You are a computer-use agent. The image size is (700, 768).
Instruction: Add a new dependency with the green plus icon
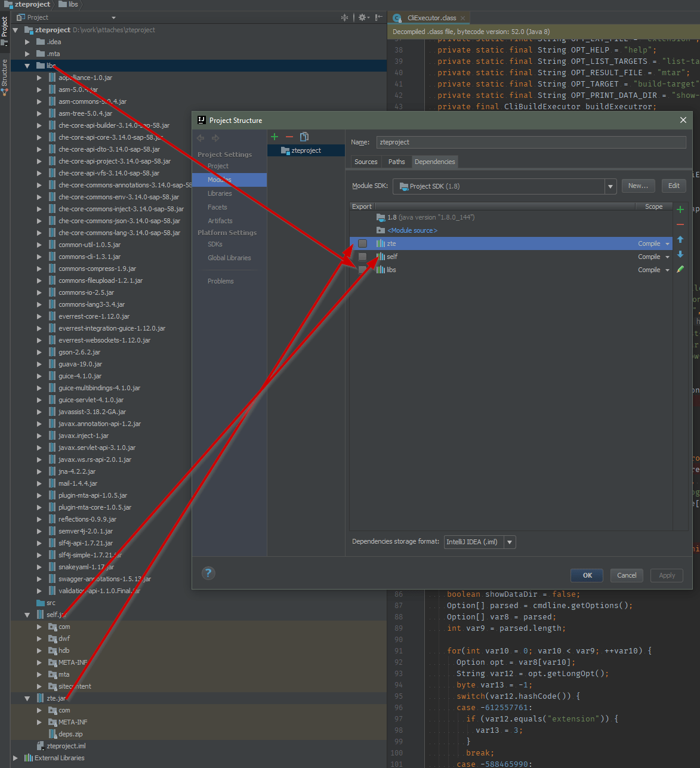point(680,209)
